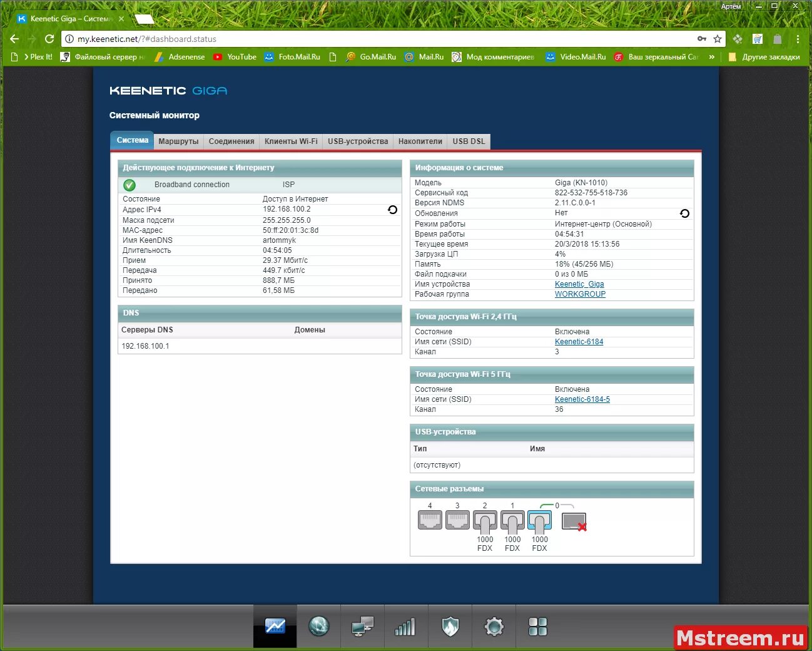
Task: Open the Mail.Ru bookmark
Action: point(424,57)
